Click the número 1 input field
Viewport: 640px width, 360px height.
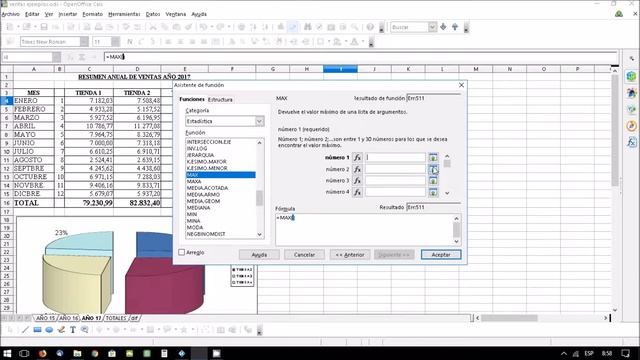tap(395, 158)
